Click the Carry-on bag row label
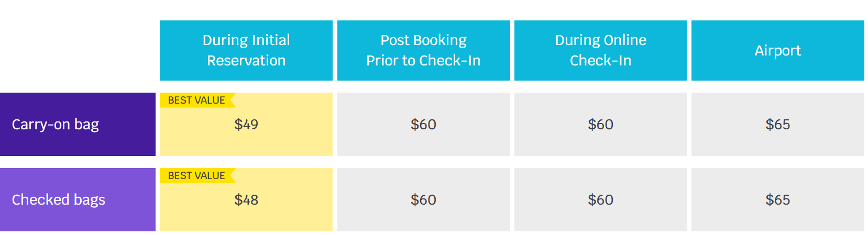The width and height of the screenshot is (868, 235). pos(56,125)
